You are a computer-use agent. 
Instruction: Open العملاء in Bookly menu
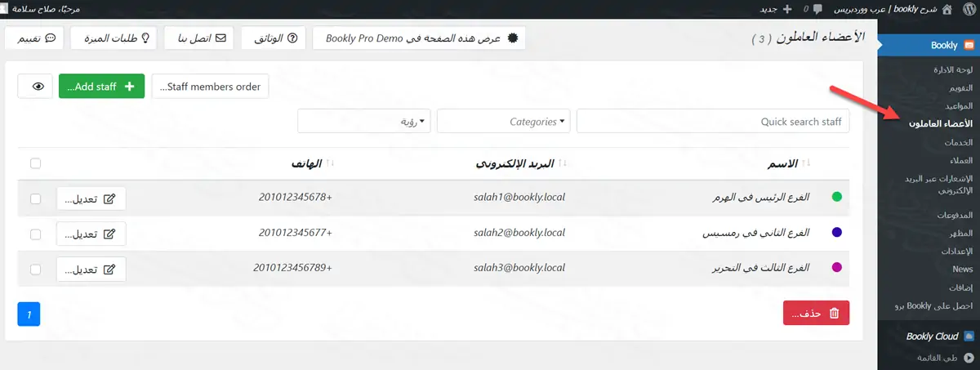(x=960, y=160)
